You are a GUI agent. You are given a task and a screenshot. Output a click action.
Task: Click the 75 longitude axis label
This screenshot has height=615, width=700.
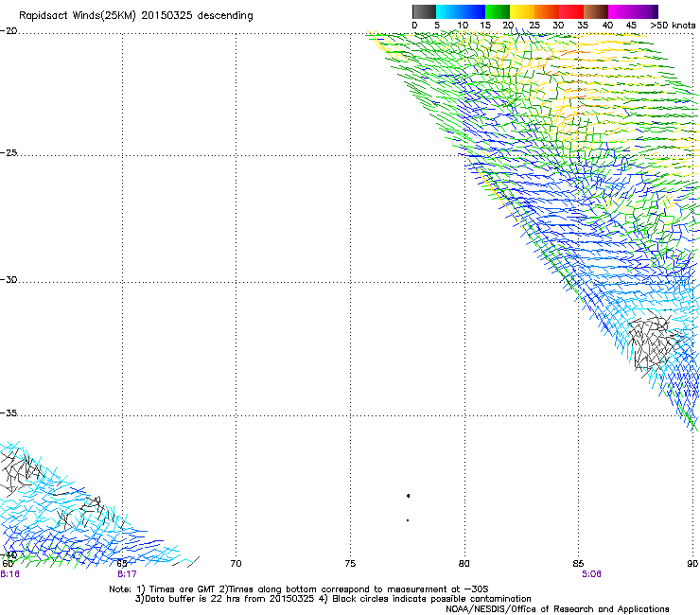(x=350, y=564)
